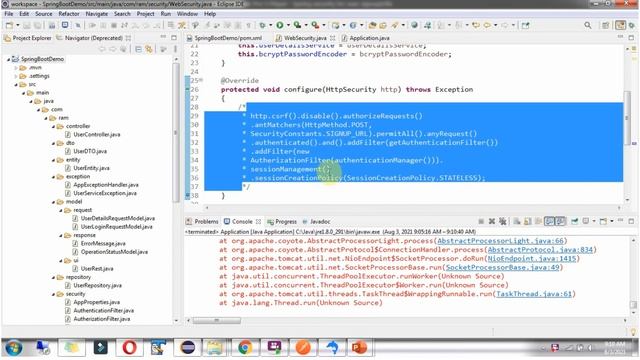Click the console horizontal scrollbar thumb

pyautogui.click(x=216, y=320)
